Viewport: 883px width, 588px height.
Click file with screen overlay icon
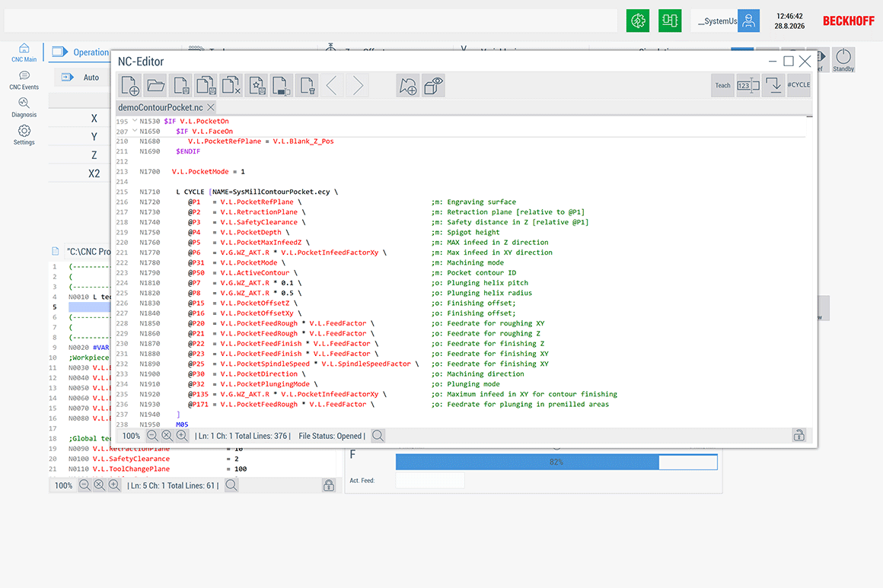[x=282, y=85]
